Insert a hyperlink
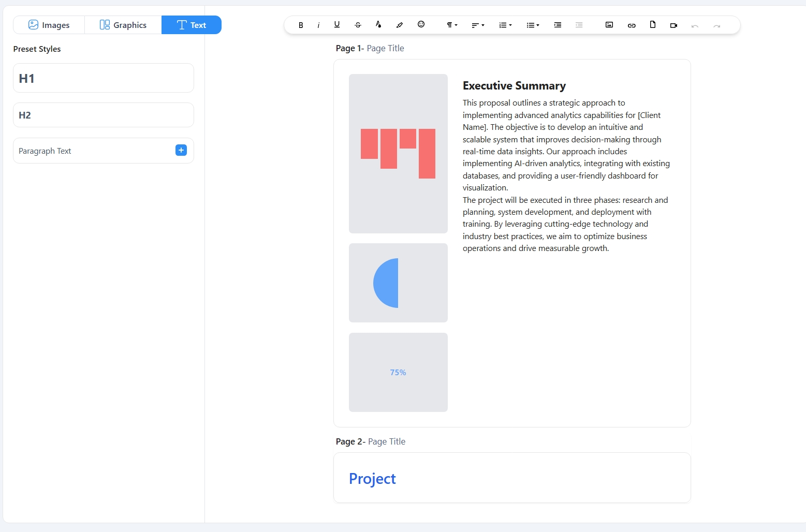Screen dimensions: 806x532 632,25
